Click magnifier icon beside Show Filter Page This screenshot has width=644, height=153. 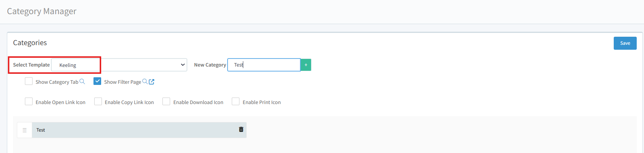[x=145, y=81]
